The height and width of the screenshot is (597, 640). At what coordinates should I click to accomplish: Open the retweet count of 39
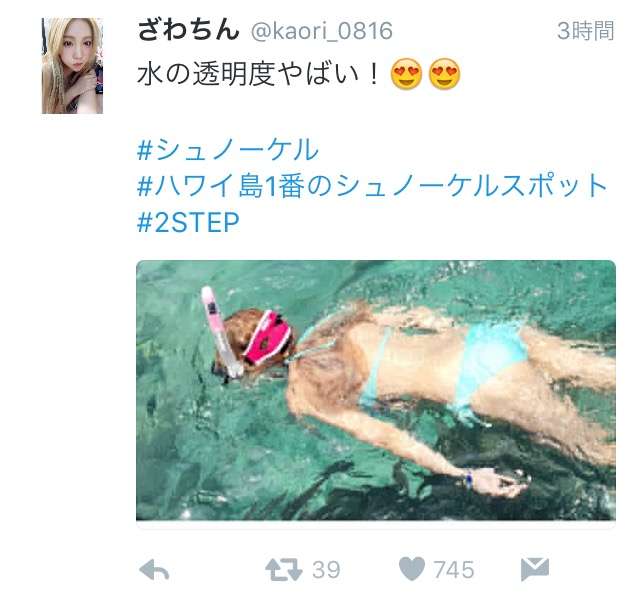(x=327, y=570)
